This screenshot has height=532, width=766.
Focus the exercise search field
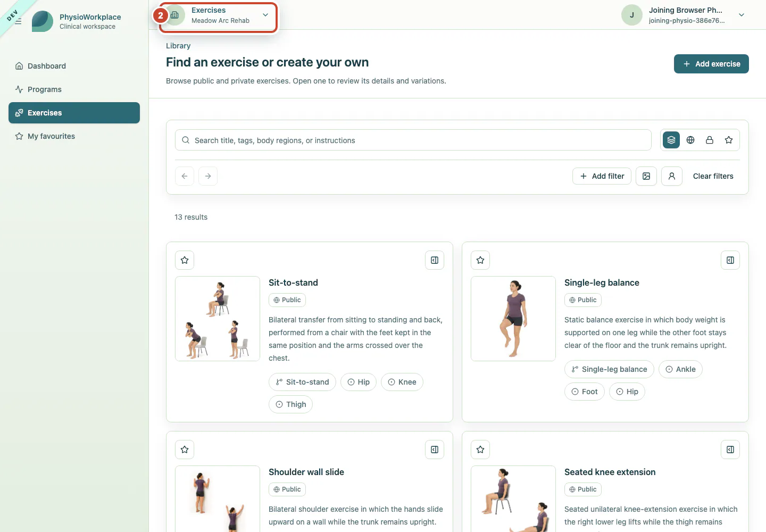pos(413,140)
